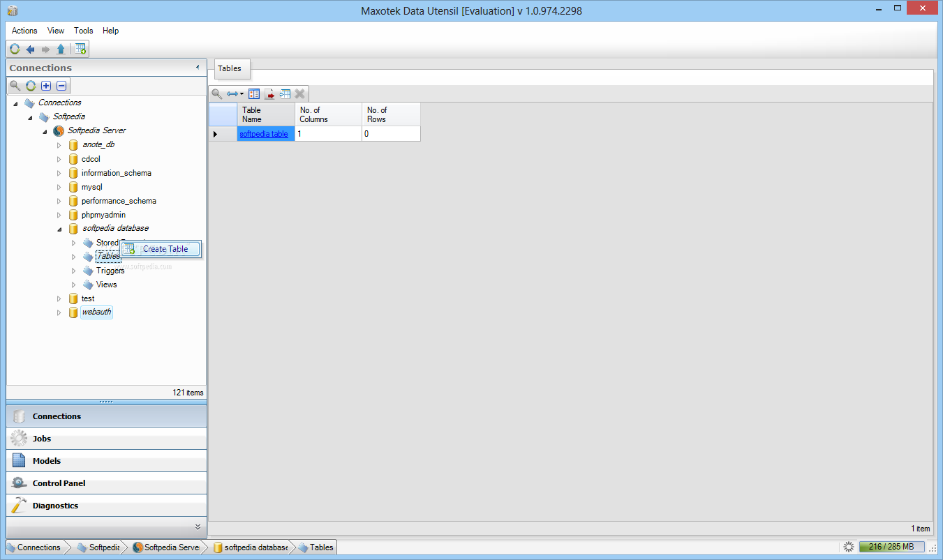Switch to the Control Panel pane
Viewport: 943px width, 560px height.
coord(107,483)
